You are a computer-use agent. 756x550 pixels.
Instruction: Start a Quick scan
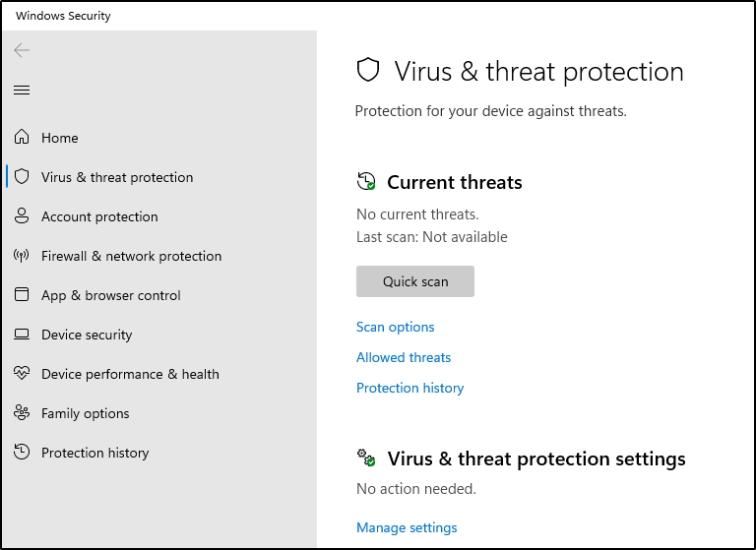(414, 281)
